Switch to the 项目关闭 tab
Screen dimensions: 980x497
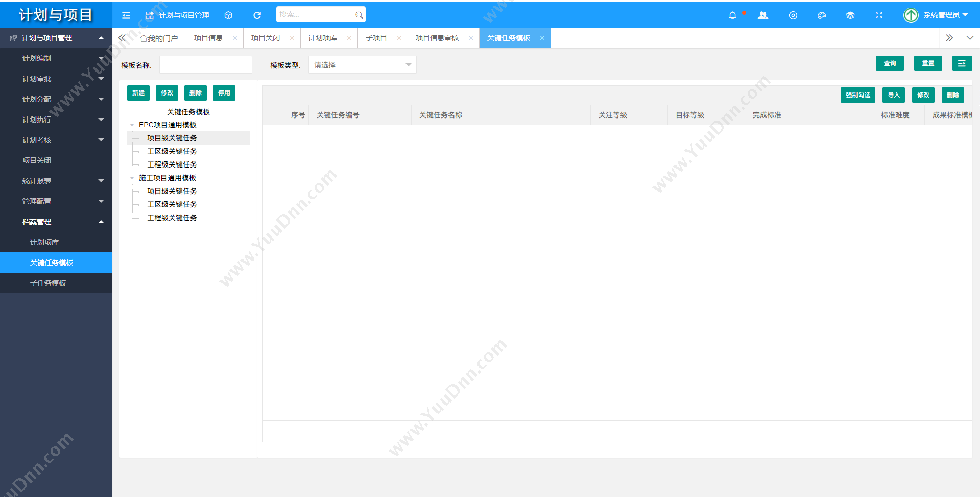click(x=266, y=38)
